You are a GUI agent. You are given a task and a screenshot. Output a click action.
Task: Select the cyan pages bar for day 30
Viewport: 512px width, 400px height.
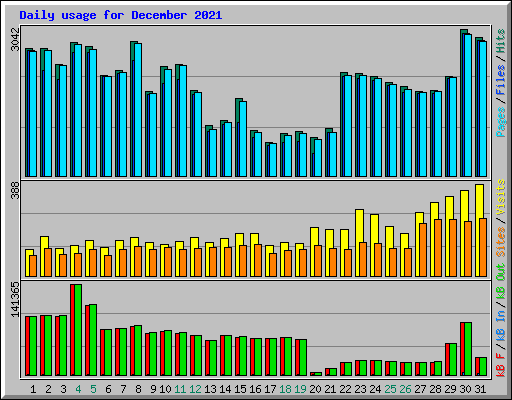[x=468, y=105]
